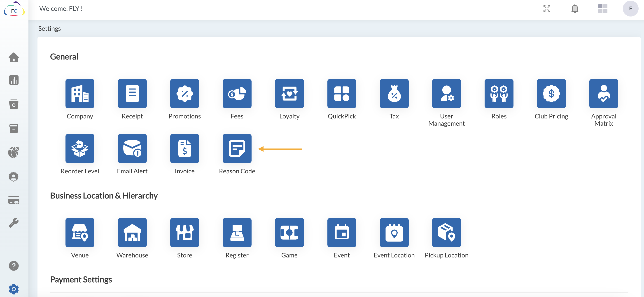Open the apps grid menu
The width and height of the screenshot is (644, 297).
click(x=602, y=9)
